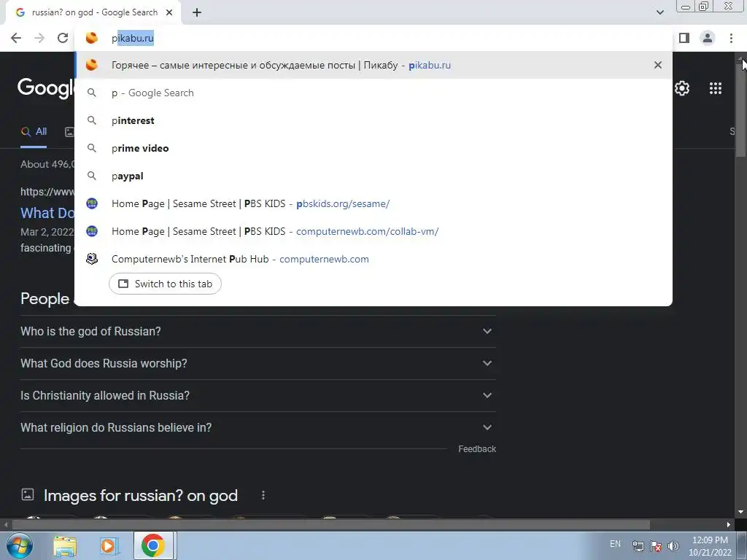Click the Feedback link

pos(477,449)
